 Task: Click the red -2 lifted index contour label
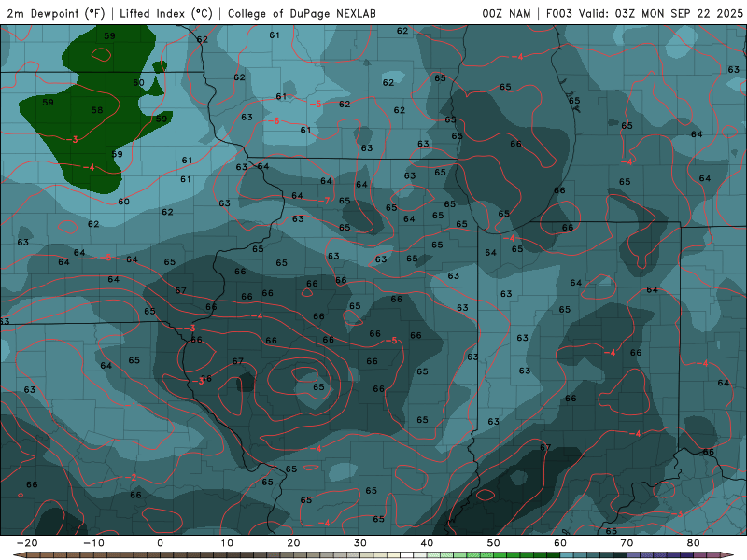click(x=132, y=478)
